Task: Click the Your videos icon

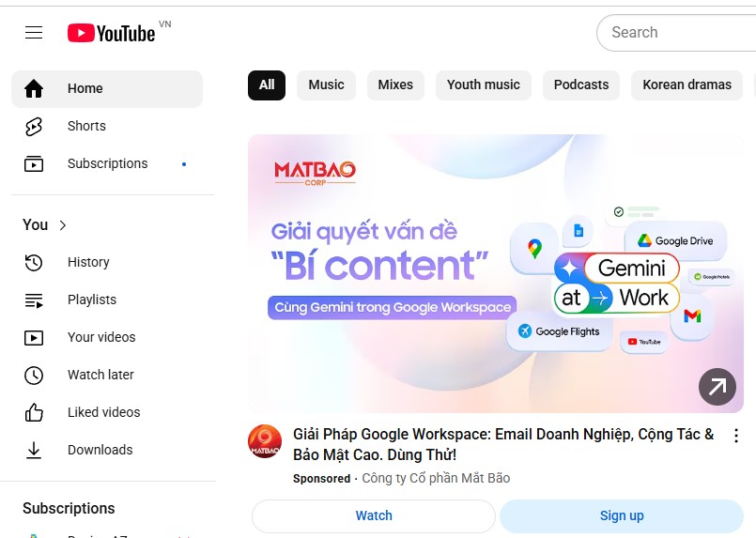Action: (34, 337)
